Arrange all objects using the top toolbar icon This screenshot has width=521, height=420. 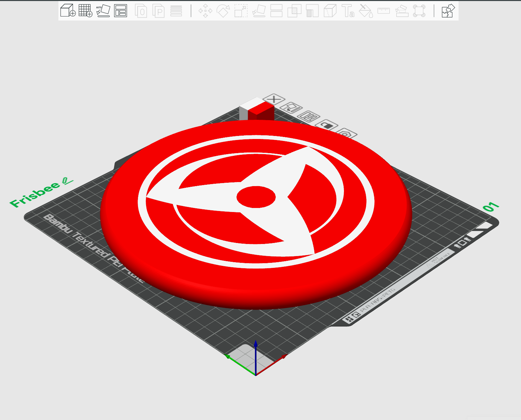point(120,11)
